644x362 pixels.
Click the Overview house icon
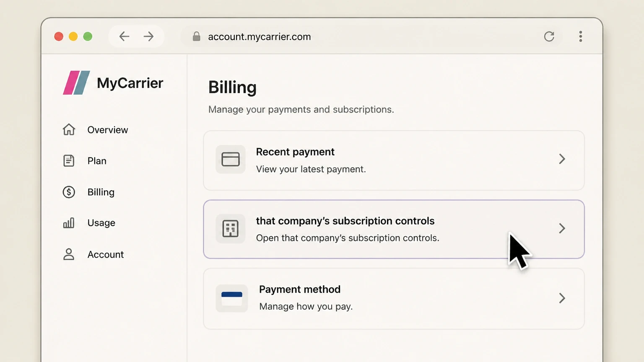pyautogui.click(x=69, y=129)
